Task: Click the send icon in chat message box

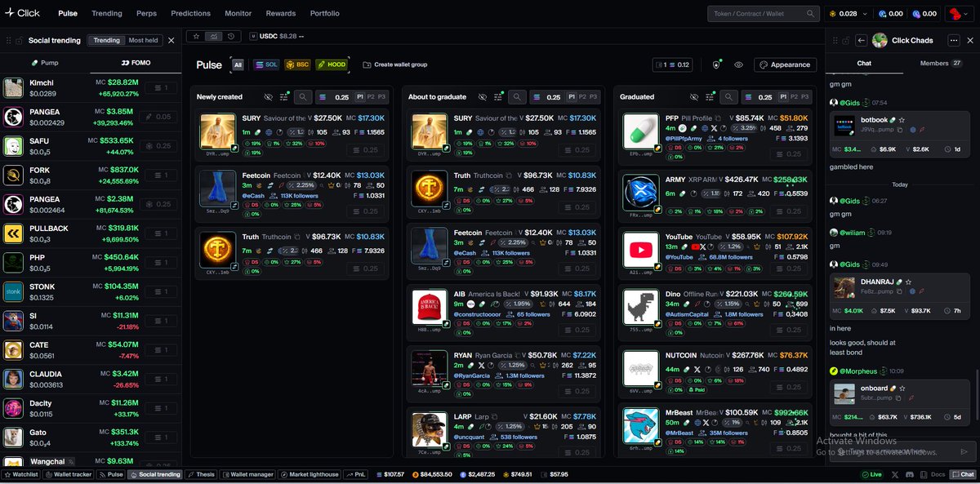Action: [964, 451]
